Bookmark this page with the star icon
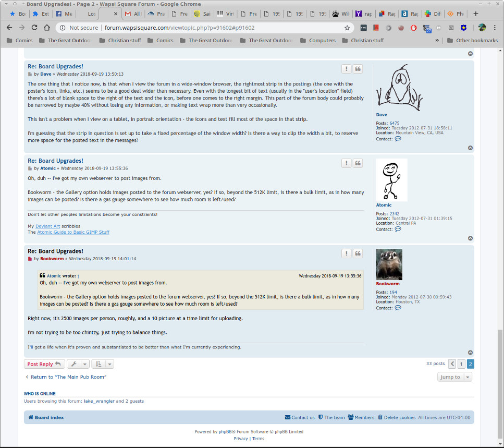Viewport: 504px width, 448px height. click(347, 28)
